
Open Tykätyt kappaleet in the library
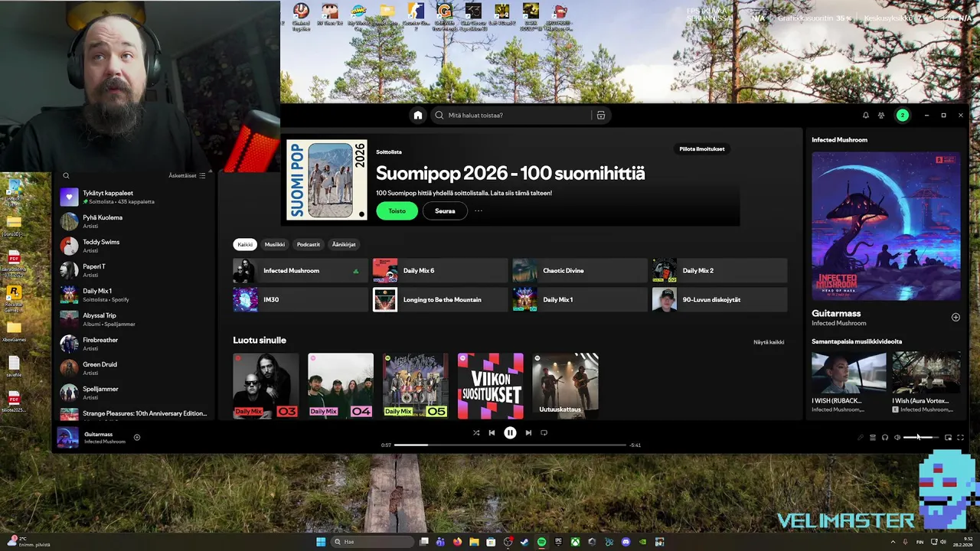[x=135, y=197]
